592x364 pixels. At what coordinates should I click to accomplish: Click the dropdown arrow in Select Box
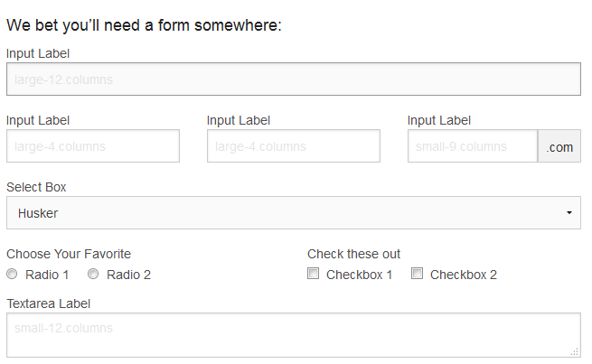(569, 213)
